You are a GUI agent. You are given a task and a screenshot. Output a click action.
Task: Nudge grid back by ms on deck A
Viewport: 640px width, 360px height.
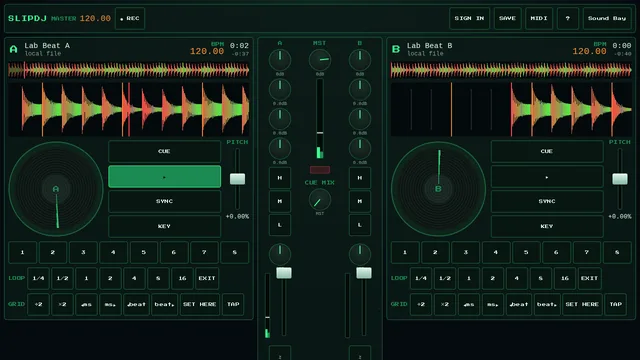click(x=87, y=304)
